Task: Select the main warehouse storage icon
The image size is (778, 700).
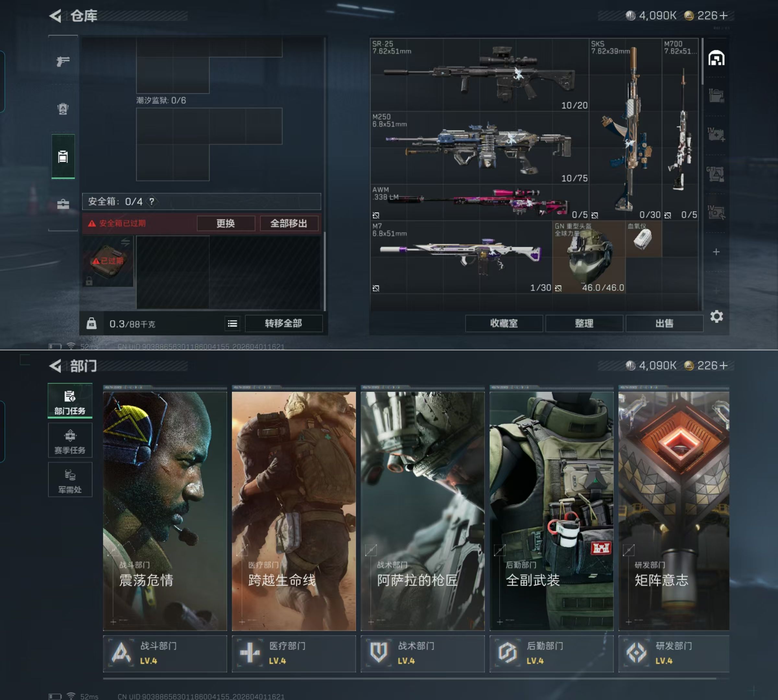Action: click(716, 58)
